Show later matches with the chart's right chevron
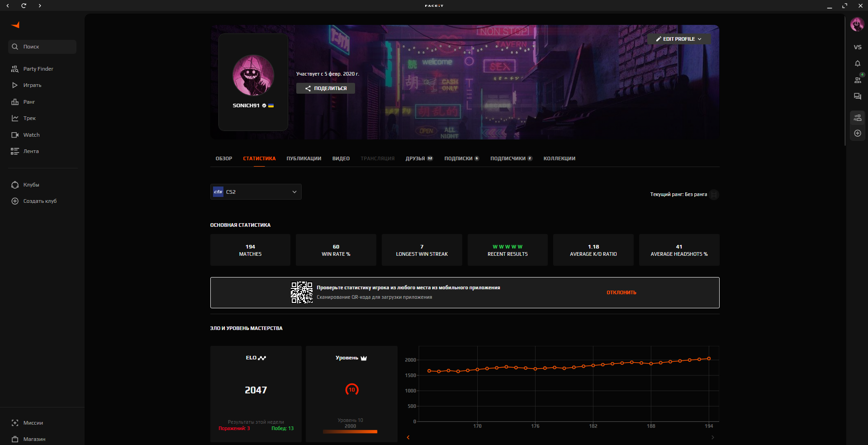868x445 pixels. click(713, 437)
